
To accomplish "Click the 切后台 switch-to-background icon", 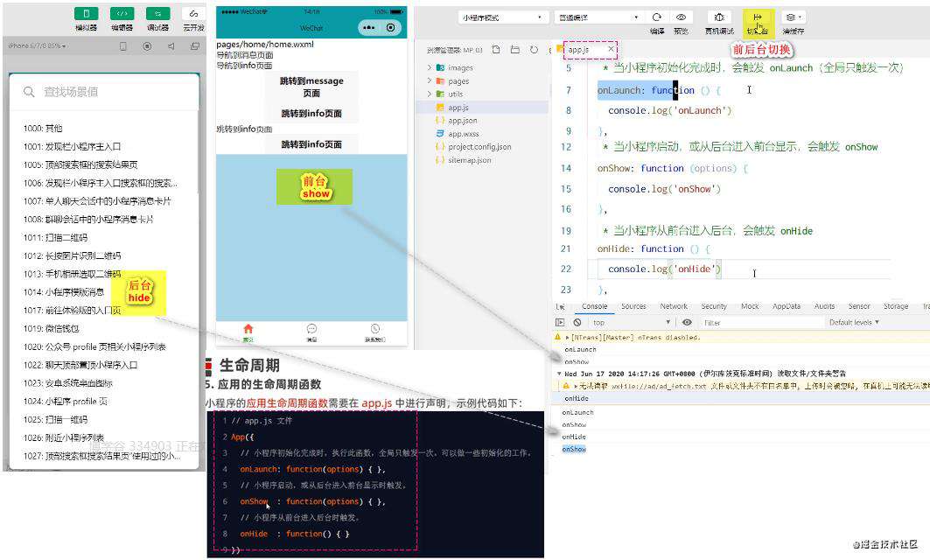I will pyautogui.click(x=758, y=17).
